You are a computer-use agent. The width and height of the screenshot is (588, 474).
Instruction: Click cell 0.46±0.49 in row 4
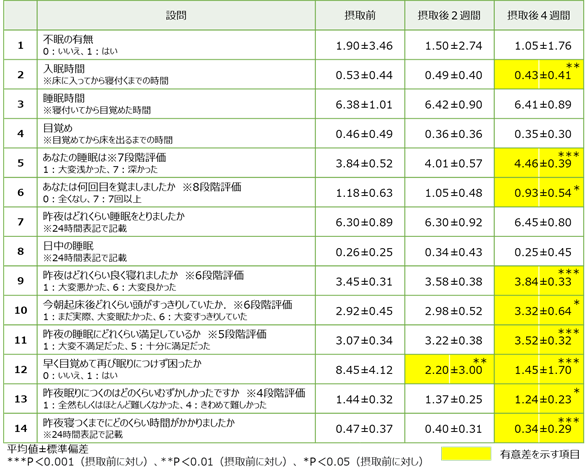pyautogui.click(x=360, y=134)
